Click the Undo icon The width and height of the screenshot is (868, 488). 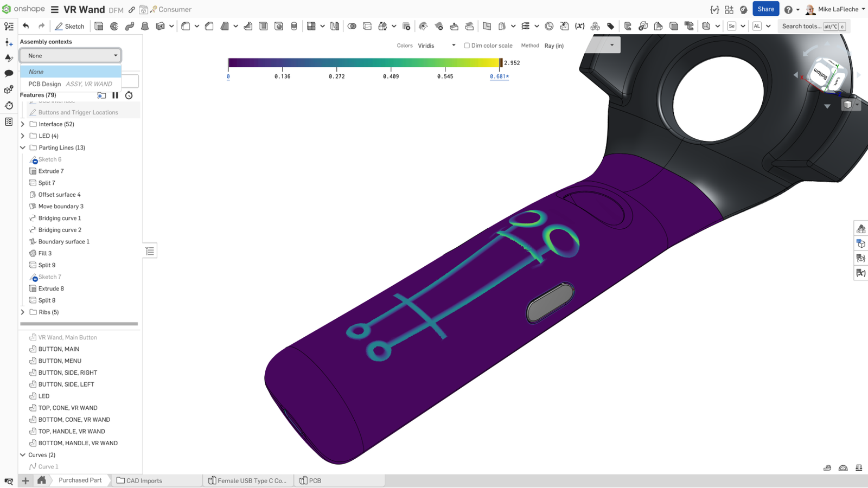(x=26, y=26)
